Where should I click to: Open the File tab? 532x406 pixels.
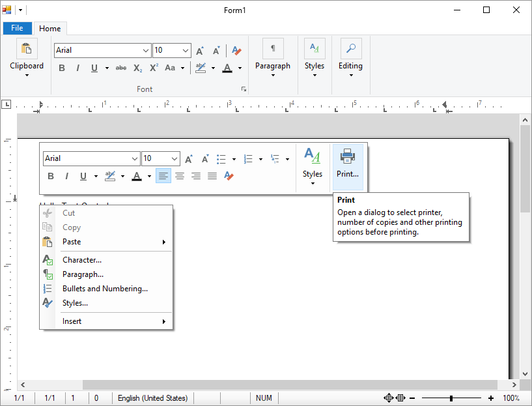pyautogui.click(x=18, y=28)
